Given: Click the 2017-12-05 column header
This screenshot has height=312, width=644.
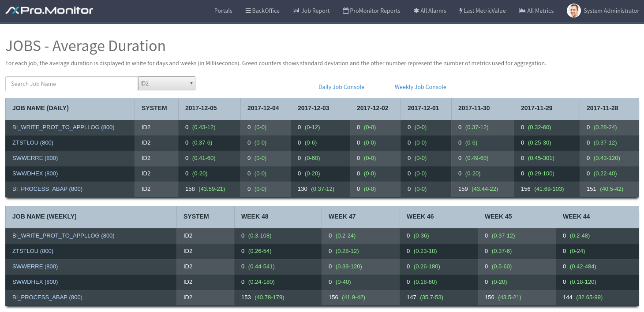Looking at the screenshot, I should click(x=201, y=108).
